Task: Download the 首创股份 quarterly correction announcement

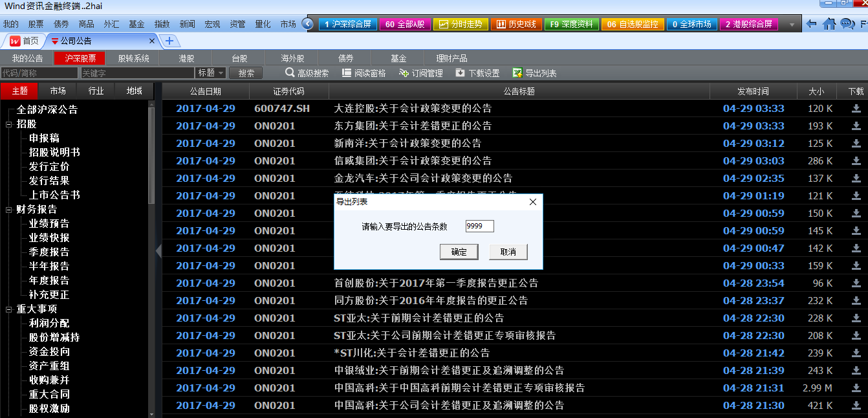Action: (856, 283)
